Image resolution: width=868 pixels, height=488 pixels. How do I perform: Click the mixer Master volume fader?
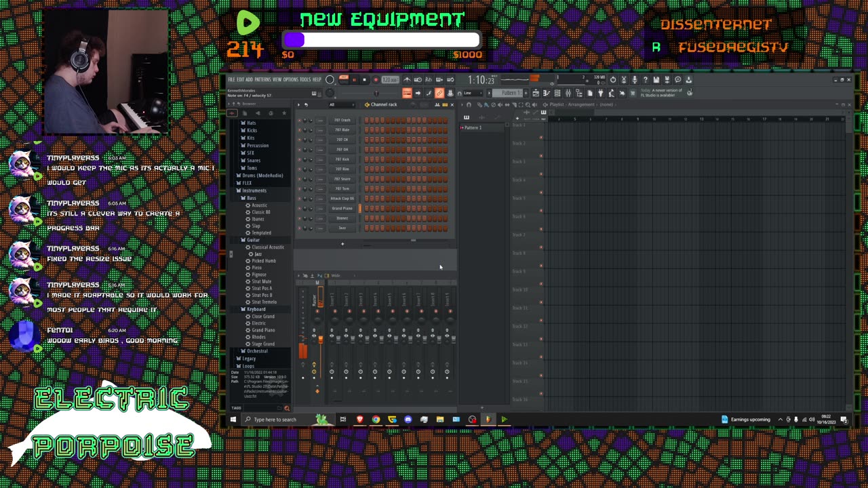coord(320,339)
